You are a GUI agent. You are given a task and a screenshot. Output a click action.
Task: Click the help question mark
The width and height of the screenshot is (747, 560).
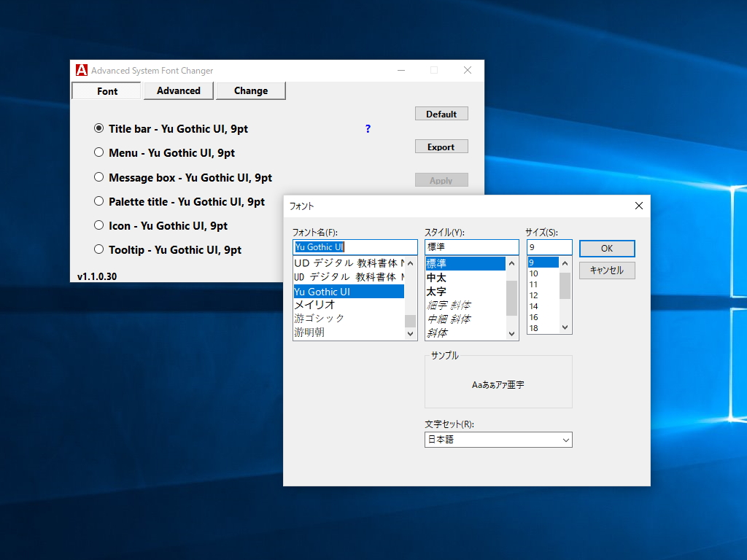pyautogui.click(x=368, y=128)
